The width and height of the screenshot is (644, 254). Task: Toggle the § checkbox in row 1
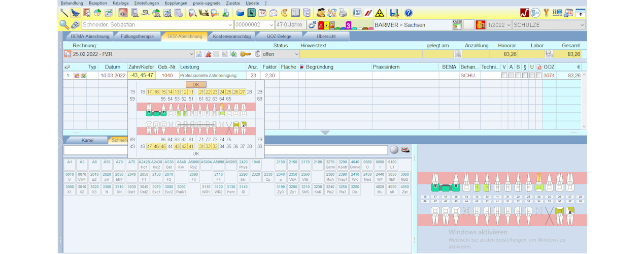[525, 75]
